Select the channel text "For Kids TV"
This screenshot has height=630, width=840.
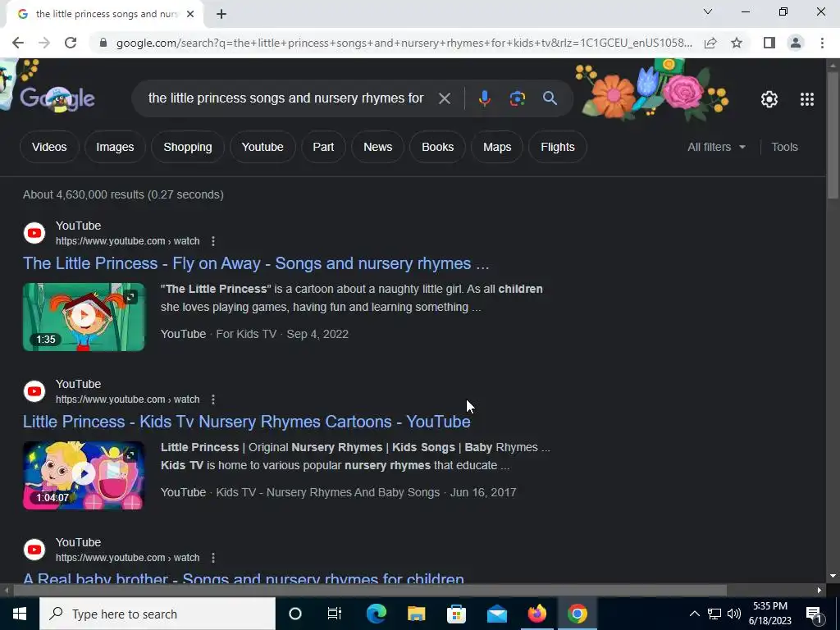coord(246,335)
